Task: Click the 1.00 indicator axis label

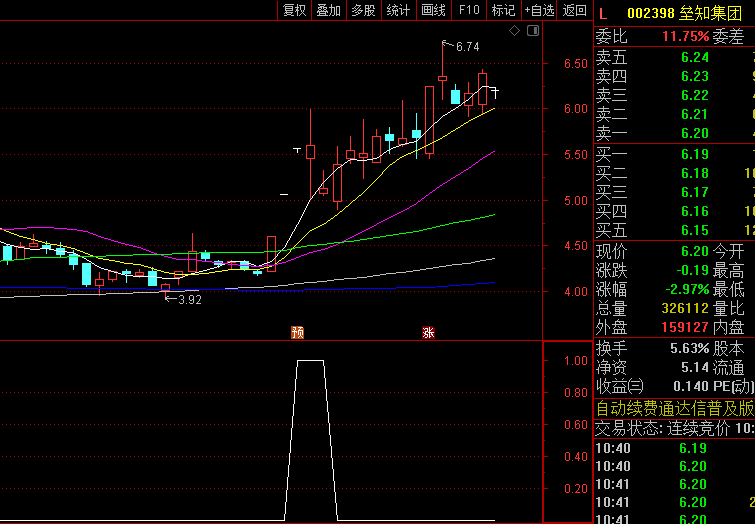Action: point(576,361)
